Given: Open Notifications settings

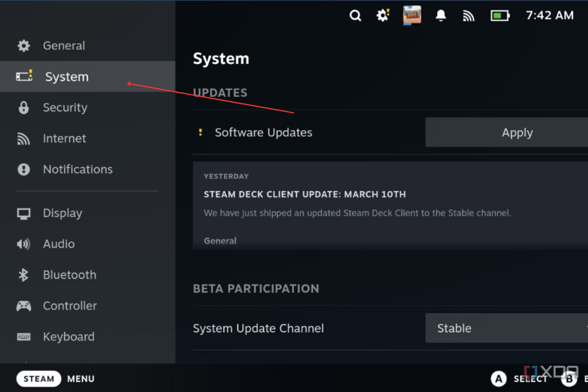Looking at the screenshot, I should point(88,169).
